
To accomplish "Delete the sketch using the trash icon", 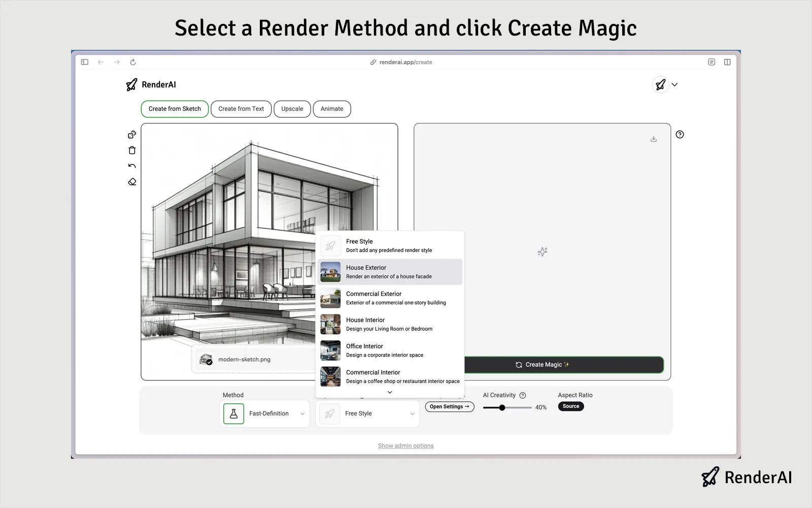I will [132, 150].
